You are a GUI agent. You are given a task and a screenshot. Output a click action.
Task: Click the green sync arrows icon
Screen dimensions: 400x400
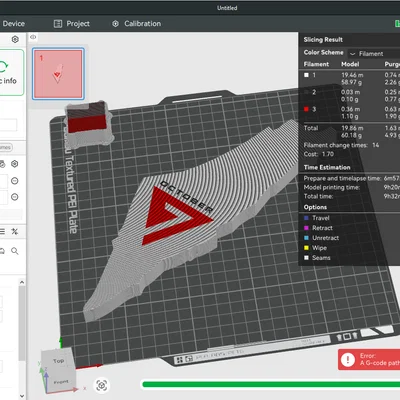coord(3,66)
